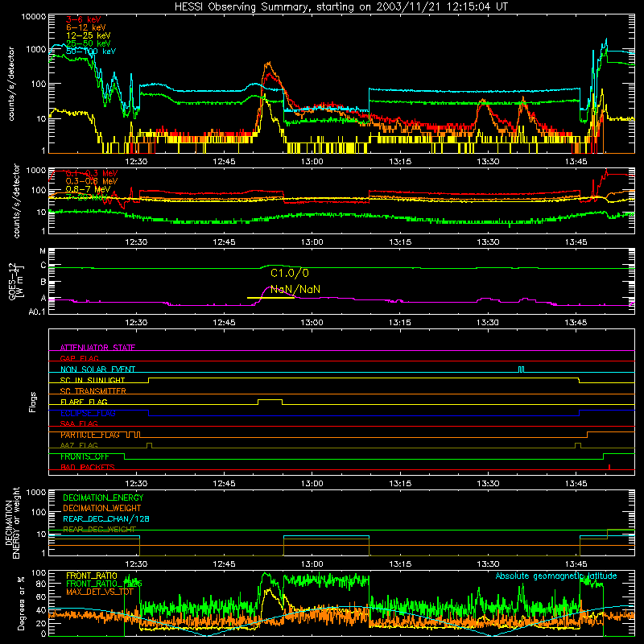The height and width of the screenshot is (644, 644).
Task: Select the AAZ_FLAG label
Action: [79, 445]
